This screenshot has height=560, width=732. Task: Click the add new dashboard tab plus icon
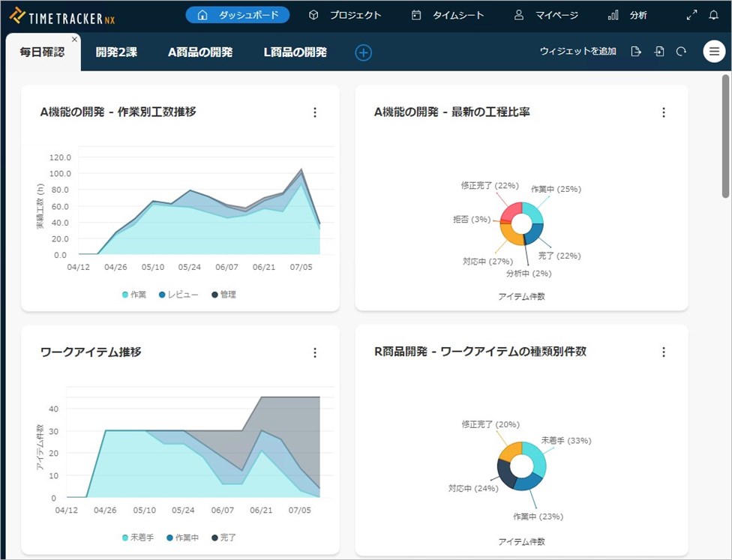click(363, 52)
